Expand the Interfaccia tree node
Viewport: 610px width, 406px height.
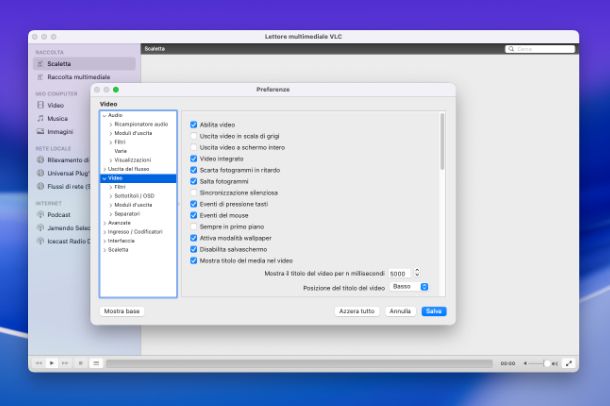tap(104, 241)
